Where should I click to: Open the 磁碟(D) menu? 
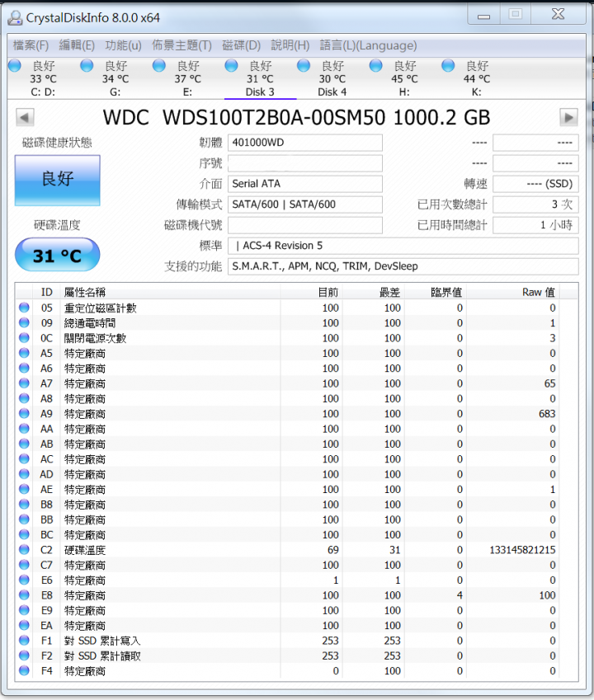point(241,45)
